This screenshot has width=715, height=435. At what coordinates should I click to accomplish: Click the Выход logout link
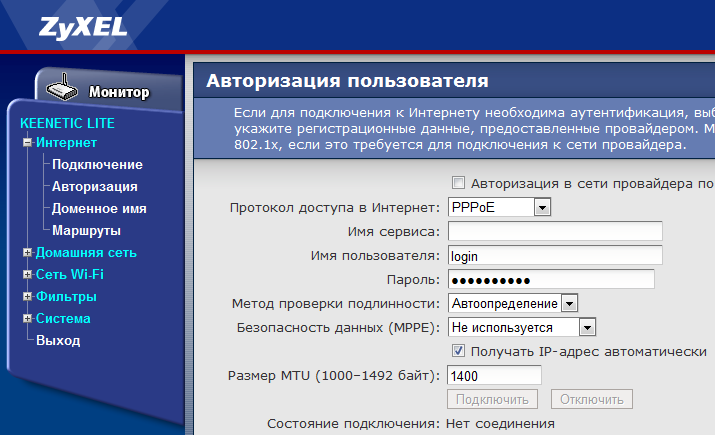click(x=58, y=341)
